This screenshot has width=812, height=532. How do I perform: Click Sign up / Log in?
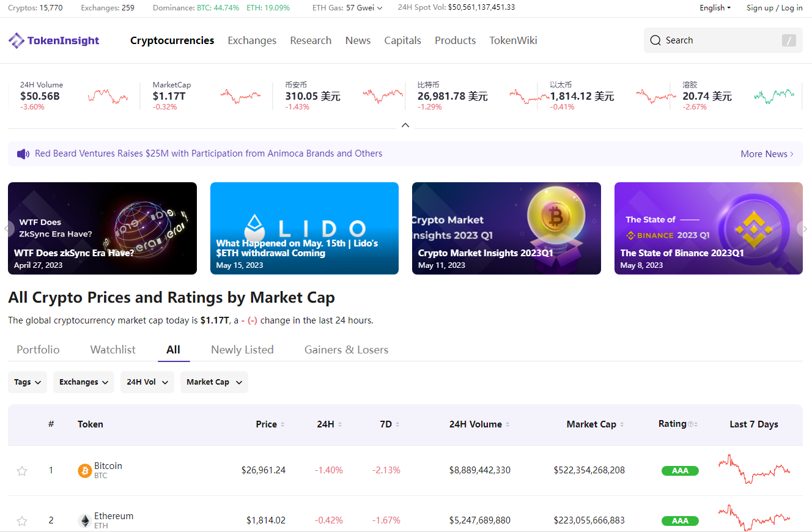[774, 8]
